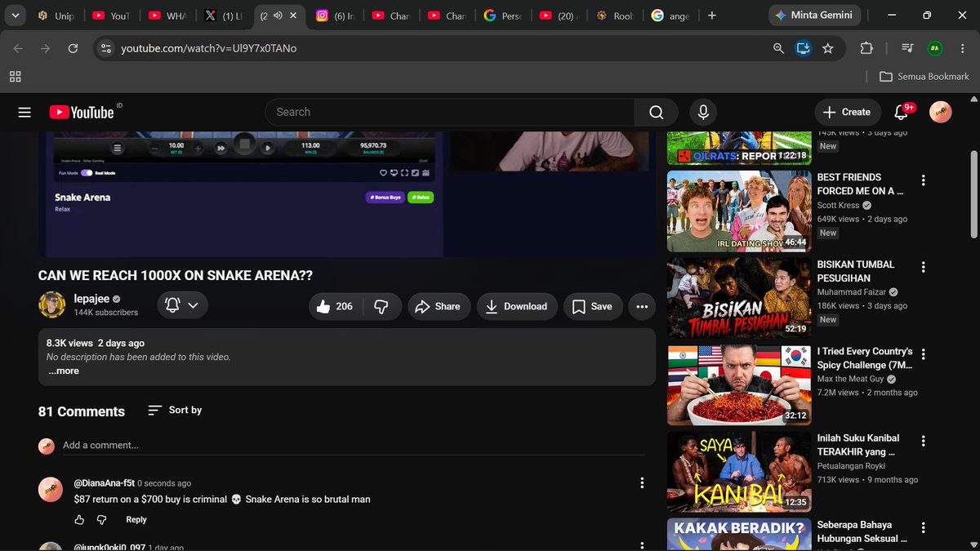Click Reply under DianaAna-f5t comment
Viewport: 980px width, 551px height.
point(136,519)
